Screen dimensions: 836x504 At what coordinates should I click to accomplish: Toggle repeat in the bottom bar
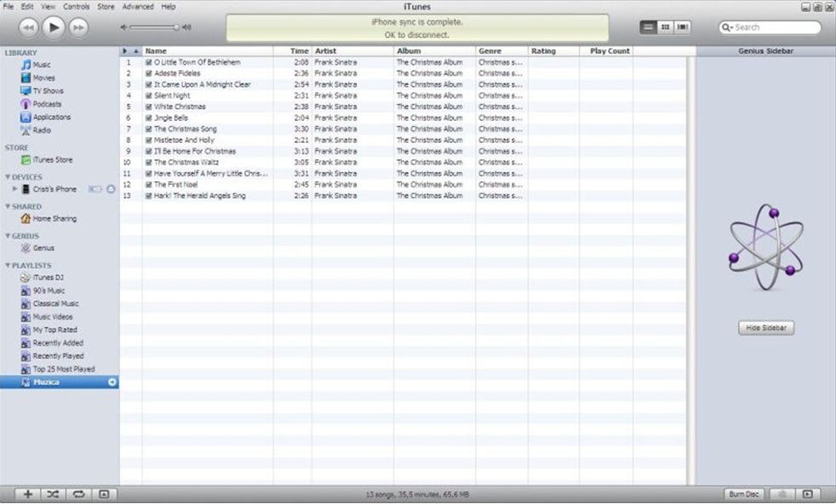78,494
